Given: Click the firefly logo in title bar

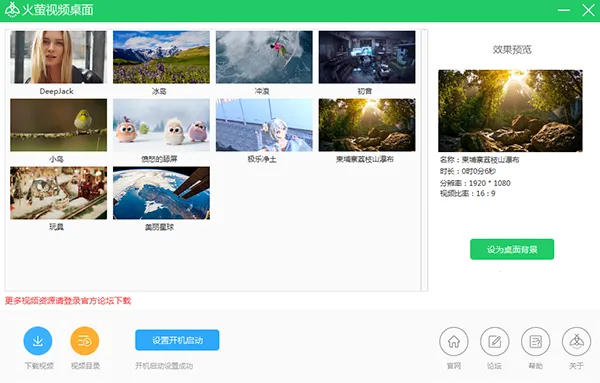Looking at the screenshot, I should click(12, 10).
